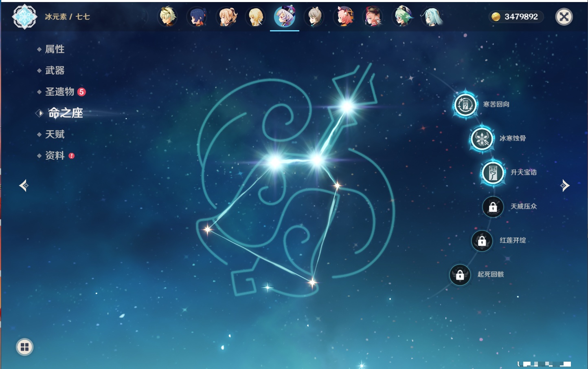Select the short blonde hair traveler avatar
The height and width of the screenshot is (369, 588).
[x=256, y=17]
